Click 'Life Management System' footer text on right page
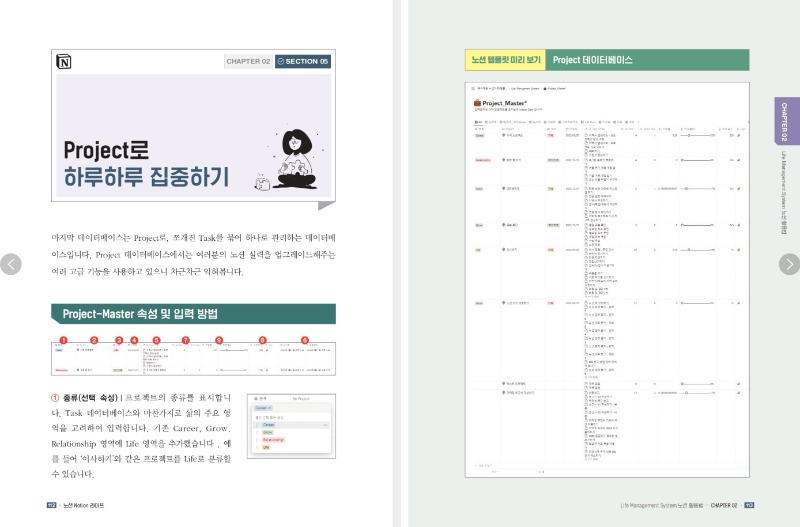The height and width of the screenshot is (527, 800). tap(647, 505)
